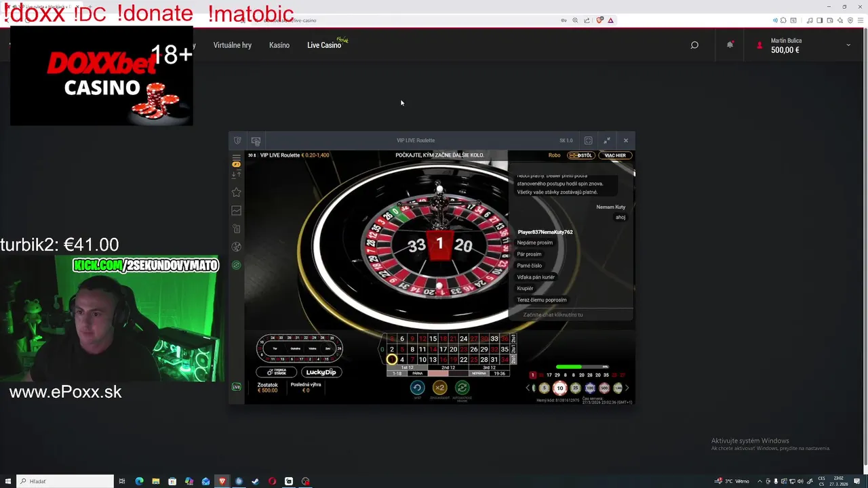
Task: Click the Windows Start button
Action: 8,481
